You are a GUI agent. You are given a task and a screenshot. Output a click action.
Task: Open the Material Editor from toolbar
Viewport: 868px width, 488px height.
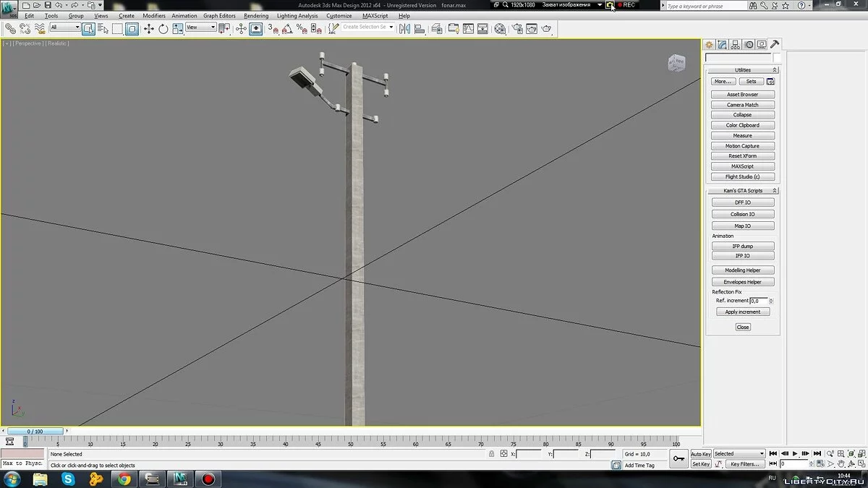499,29
